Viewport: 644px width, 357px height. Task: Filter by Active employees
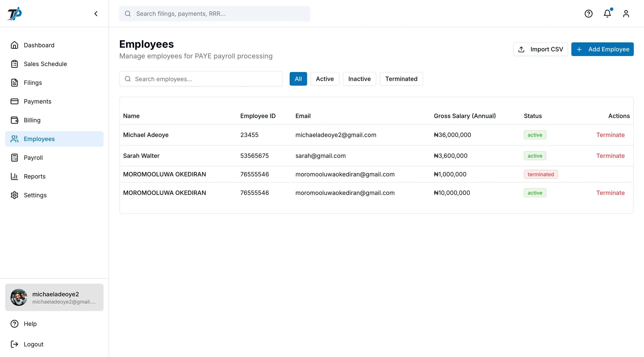(x=325, y=79)
